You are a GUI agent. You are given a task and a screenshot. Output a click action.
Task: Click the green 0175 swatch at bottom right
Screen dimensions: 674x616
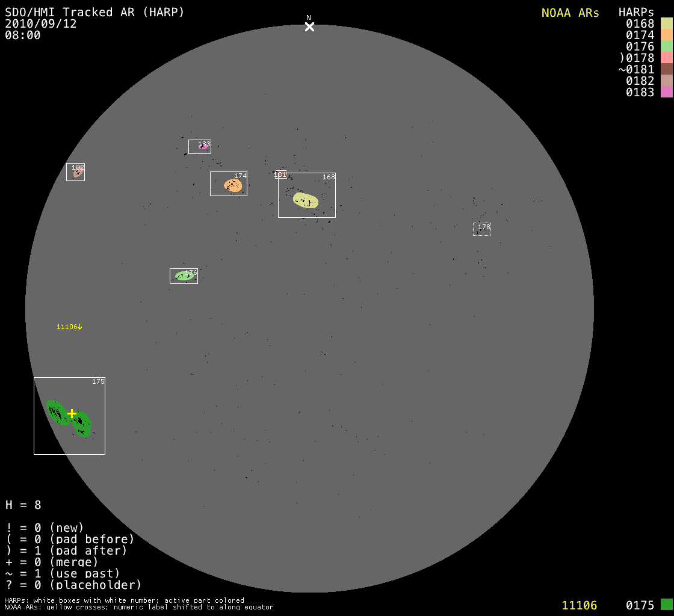click(x=666, y=605)
